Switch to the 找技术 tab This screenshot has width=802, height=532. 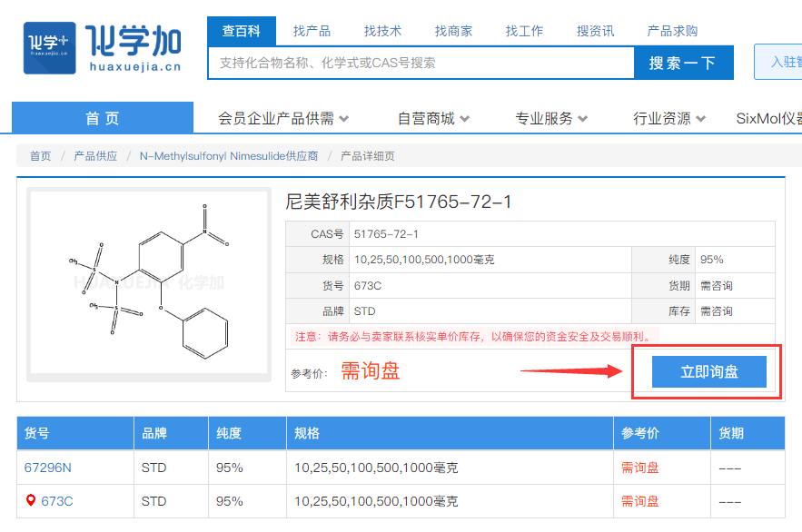[382, 31]
